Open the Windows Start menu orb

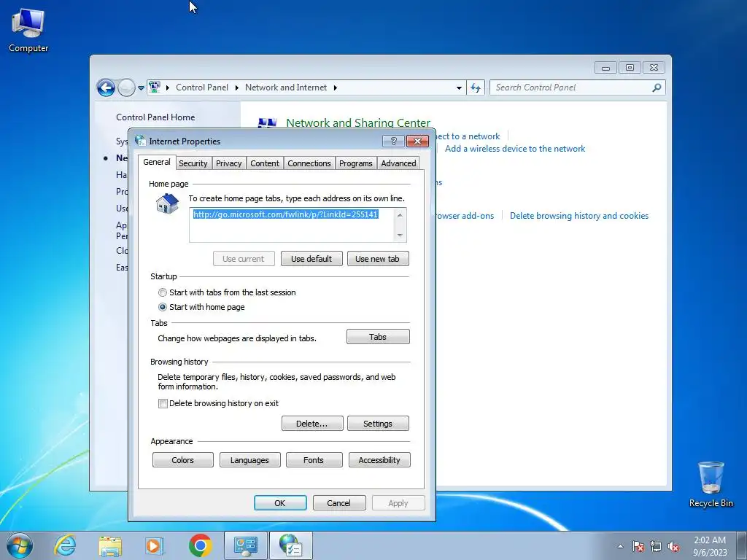(20, 545)
